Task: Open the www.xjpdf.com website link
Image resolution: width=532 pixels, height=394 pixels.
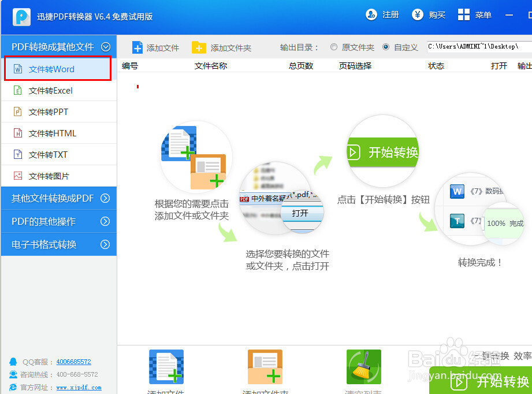Action: 79,387
